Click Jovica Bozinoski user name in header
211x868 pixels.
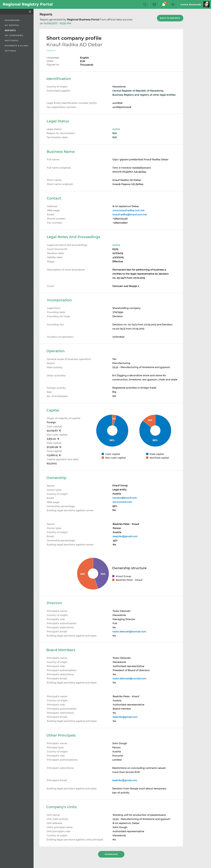click(190, 5)
